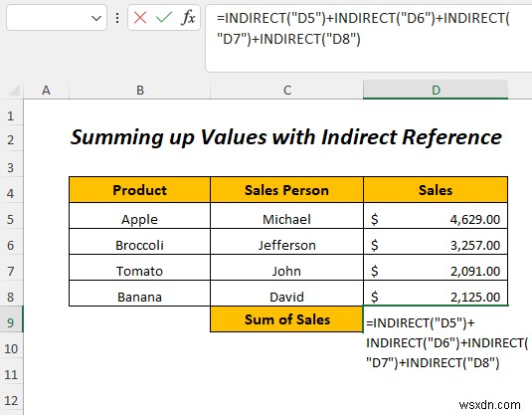Select column A header
532x415 pixels.
46,90
